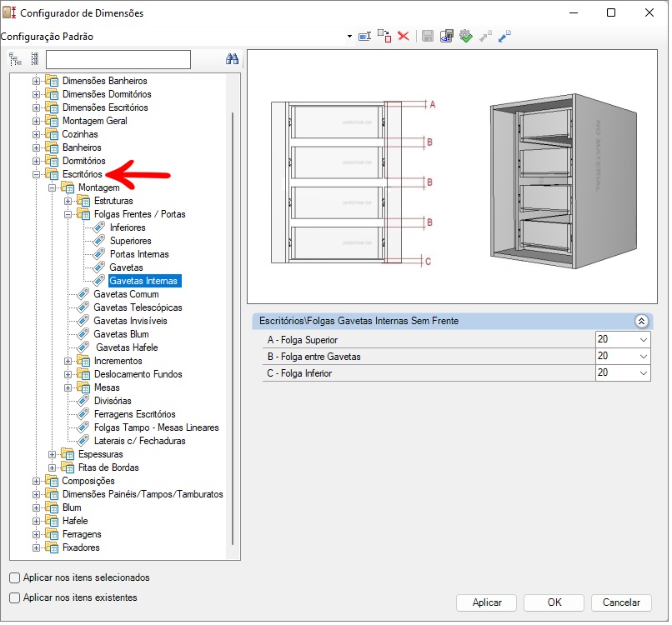Select the Montagem Geral tree item
Viewport: 672px width, 625px height.
[x=95, y=121]
